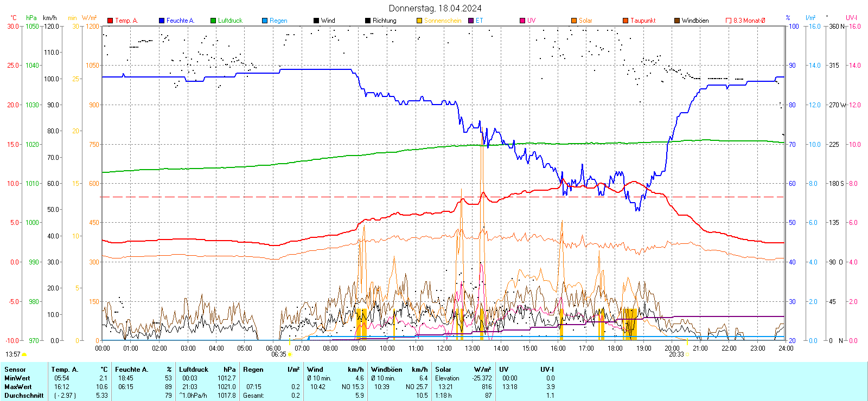
Task: Click the red Temp. A. legend square
Action: click(110, 21)
